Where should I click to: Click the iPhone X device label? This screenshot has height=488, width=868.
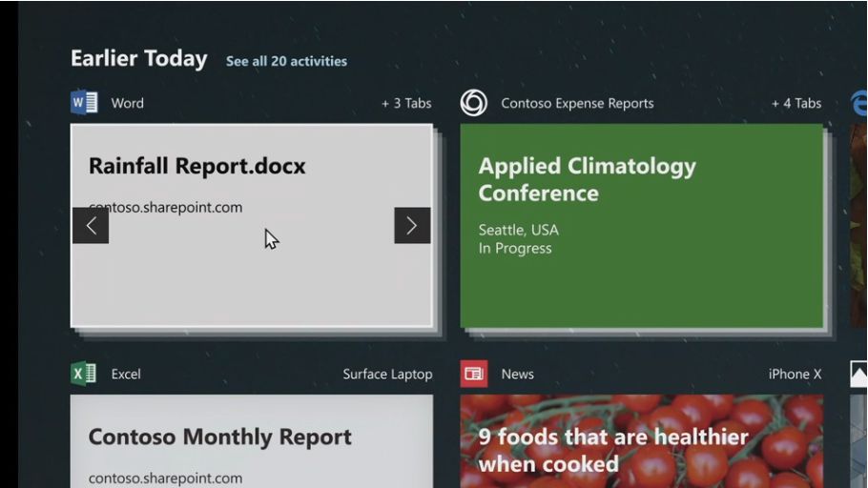pos(795,374)
